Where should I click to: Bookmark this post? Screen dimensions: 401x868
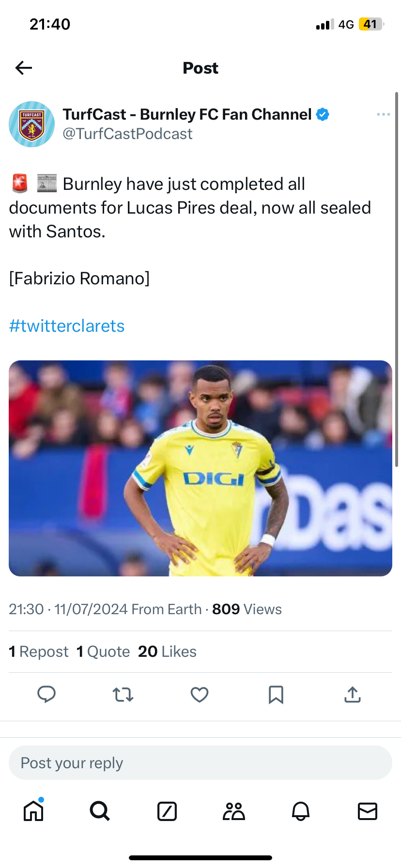(x=276, y=695)
